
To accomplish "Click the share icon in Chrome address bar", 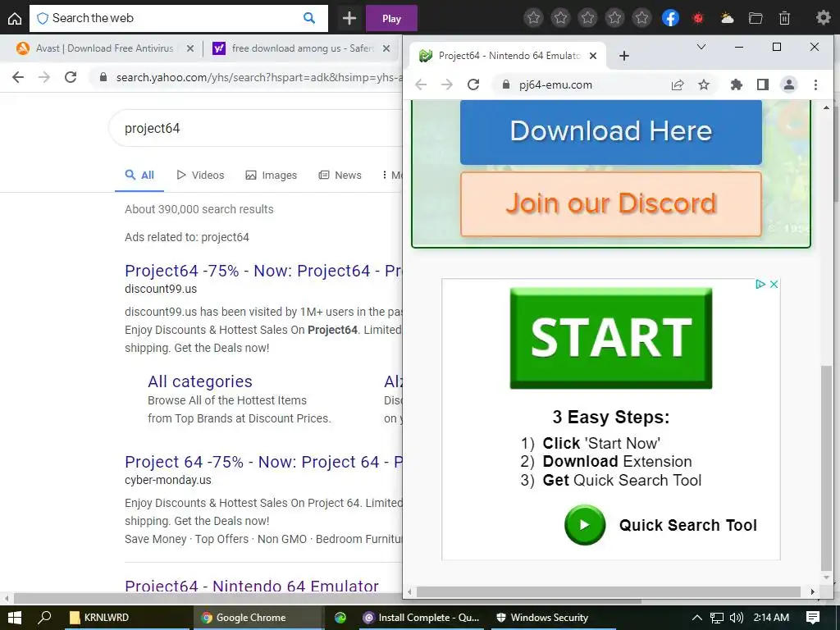I will click(678, 84).
